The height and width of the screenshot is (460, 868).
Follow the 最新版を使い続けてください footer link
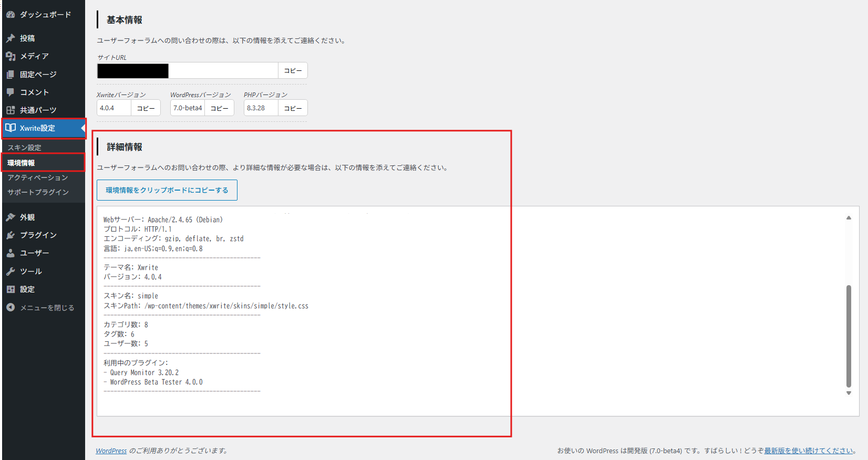click(809, 451)
